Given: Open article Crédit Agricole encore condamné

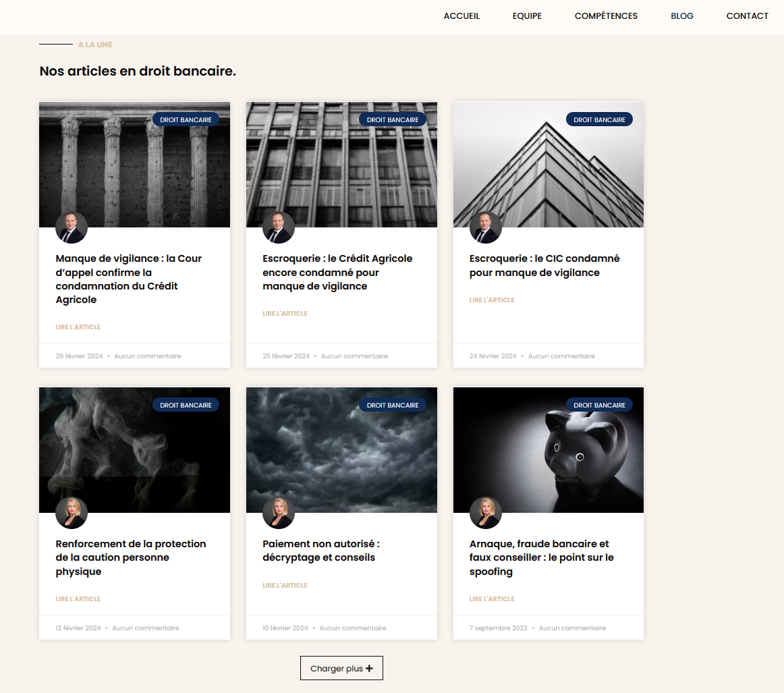Looking at the screenshot, I should tap(337, 272).
